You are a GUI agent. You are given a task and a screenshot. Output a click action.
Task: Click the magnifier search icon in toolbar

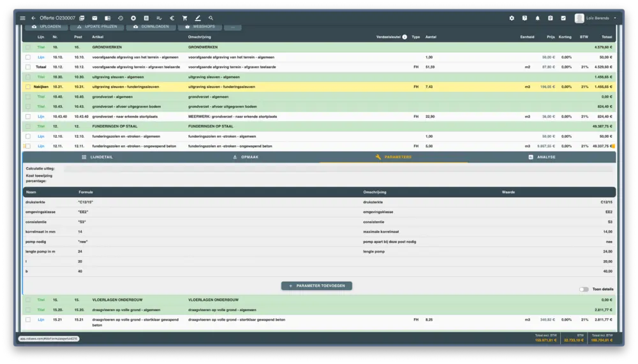click(x=211, y=18)
